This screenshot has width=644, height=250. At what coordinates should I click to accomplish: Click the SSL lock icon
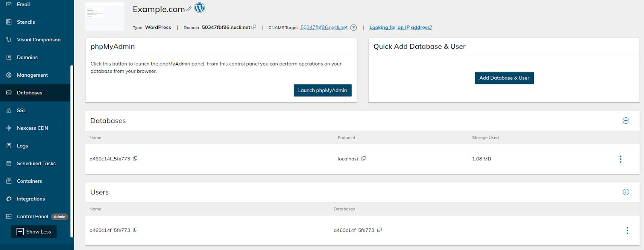coord(9,111)
